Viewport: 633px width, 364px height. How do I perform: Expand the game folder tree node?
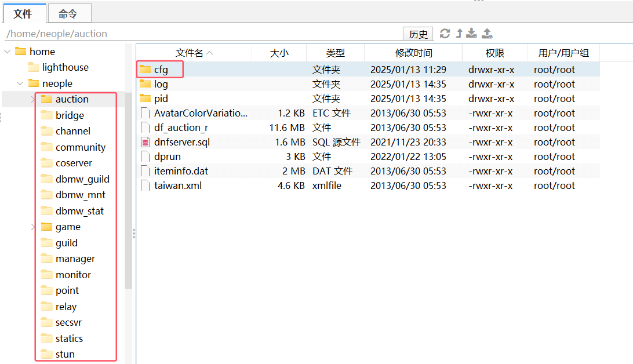(x=33, y=227)
